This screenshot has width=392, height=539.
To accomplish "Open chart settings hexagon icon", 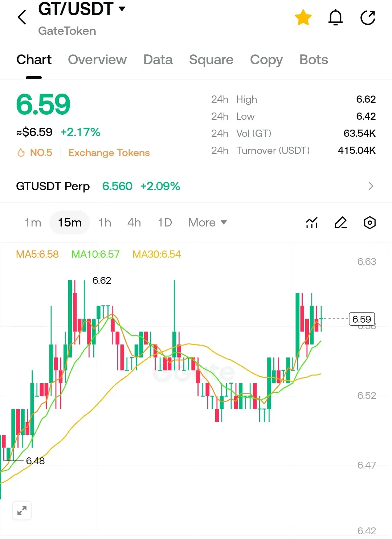I will 369,222.
